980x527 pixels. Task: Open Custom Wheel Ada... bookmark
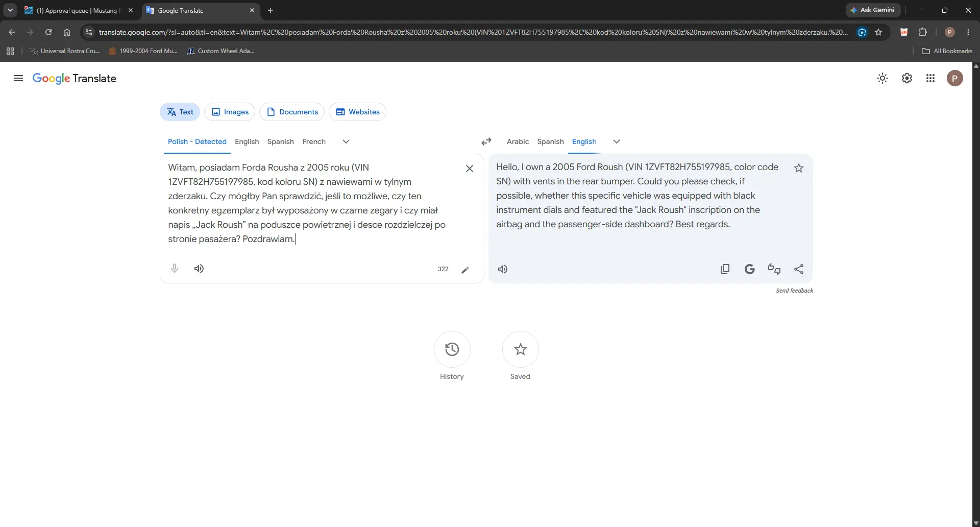coord(220,51)
